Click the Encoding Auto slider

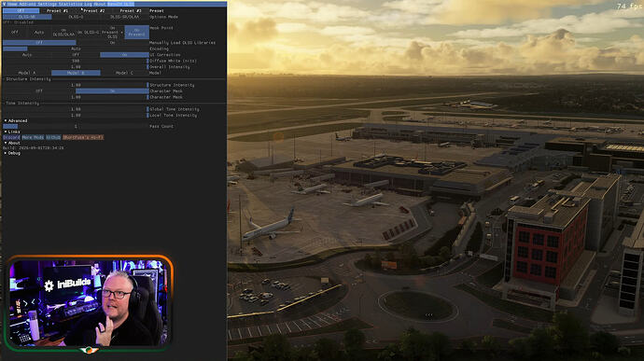point(76,49)
